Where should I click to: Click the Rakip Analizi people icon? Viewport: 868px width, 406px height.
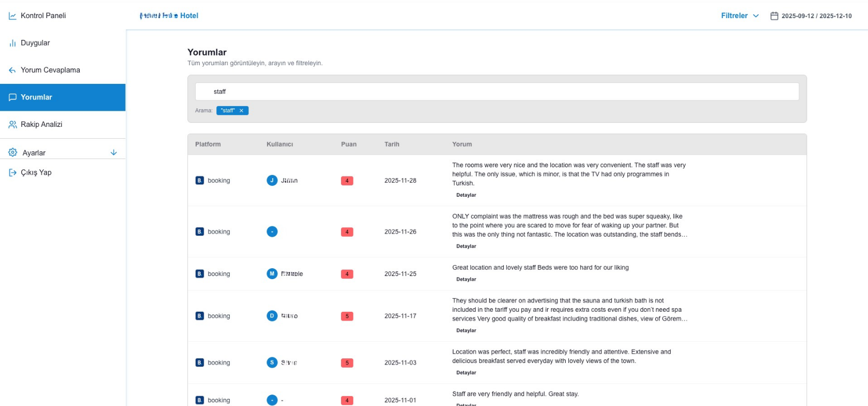pos(12,124)
